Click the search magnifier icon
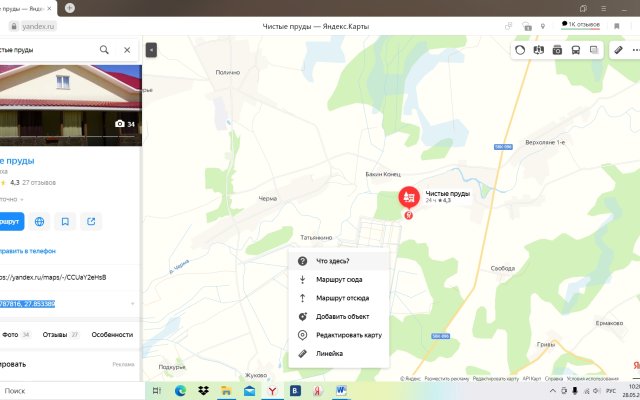The image size is (640, 400). pos(104,49)
